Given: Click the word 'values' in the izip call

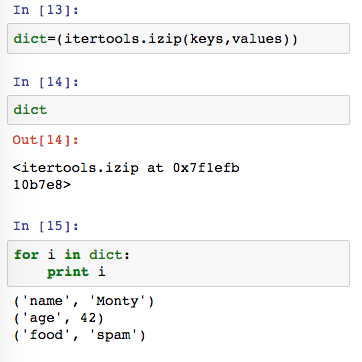Looking at the screenshot, I should (256, 39).
